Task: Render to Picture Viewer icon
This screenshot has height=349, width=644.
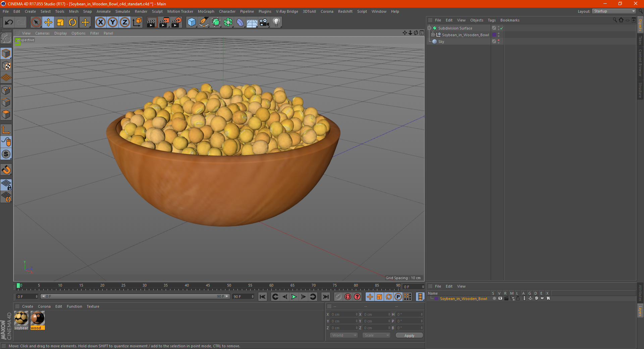Action: (x=164, y=22)
